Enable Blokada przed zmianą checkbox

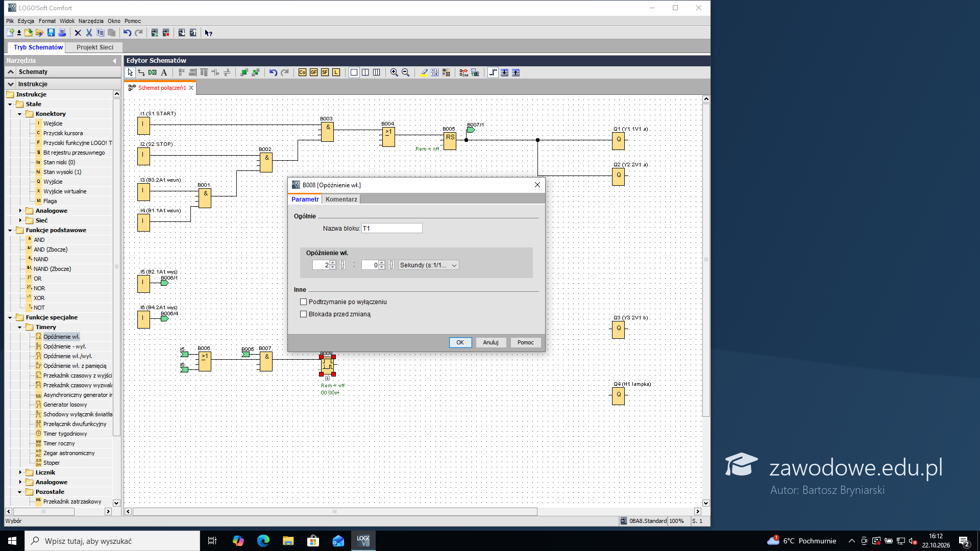(304, 314)
